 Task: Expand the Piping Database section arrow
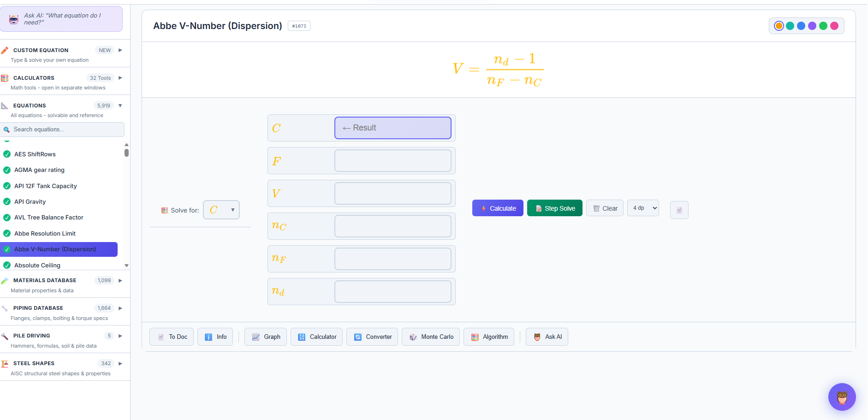coord(120,308)
